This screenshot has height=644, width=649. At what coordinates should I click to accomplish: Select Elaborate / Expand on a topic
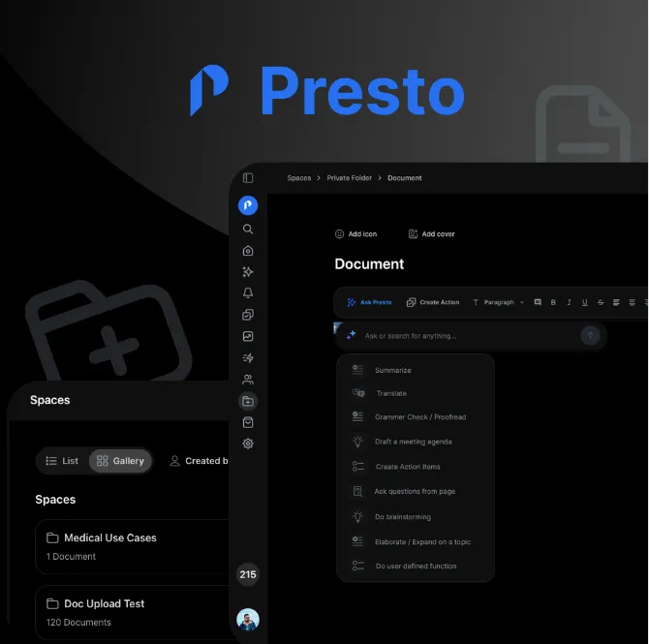point(416,542)
